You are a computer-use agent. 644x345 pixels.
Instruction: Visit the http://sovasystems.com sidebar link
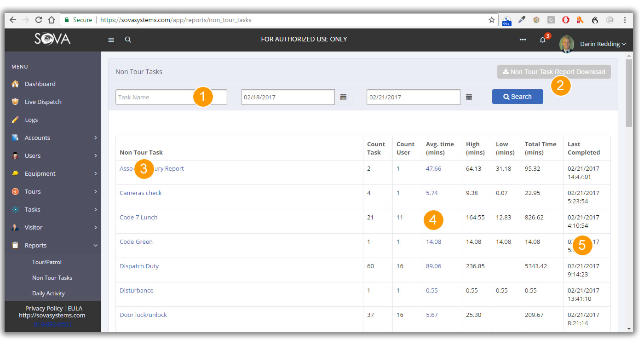[x=52, y=315]
